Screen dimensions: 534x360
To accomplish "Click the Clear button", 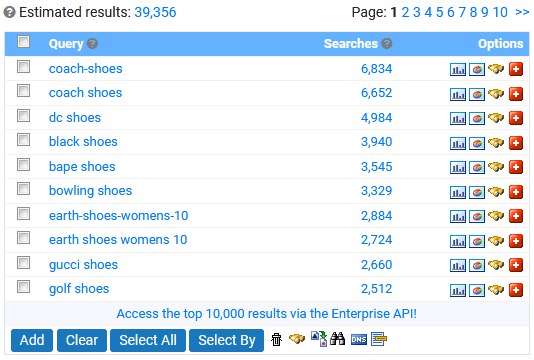I will pyautogui.click(x=82, y=340).
